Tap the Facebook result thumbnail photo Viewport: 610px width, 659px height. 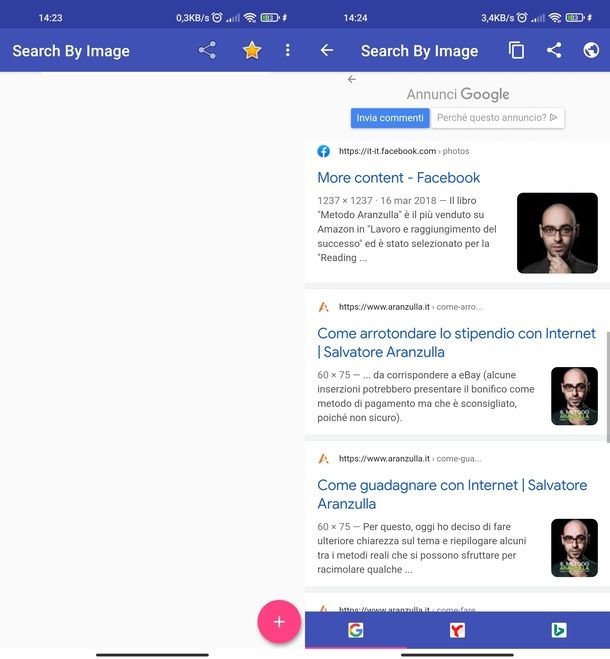[557, 233]
